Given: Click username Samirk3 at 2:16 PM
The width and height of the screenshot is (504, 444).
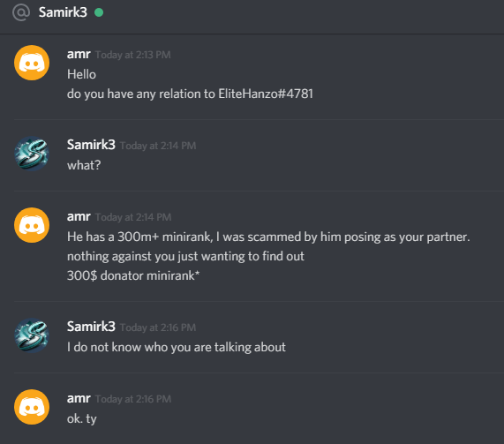Looking at the screenshot, I should pyautogui.click(x=91, y=327).
